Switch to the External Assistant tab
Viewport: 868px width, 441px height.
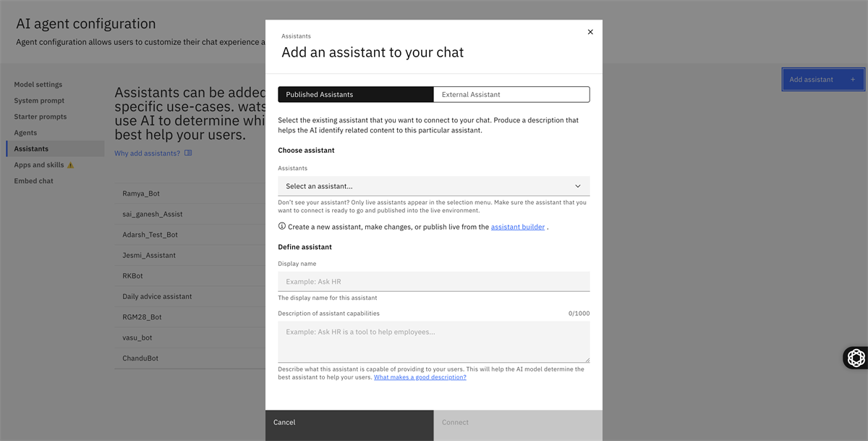511,94
